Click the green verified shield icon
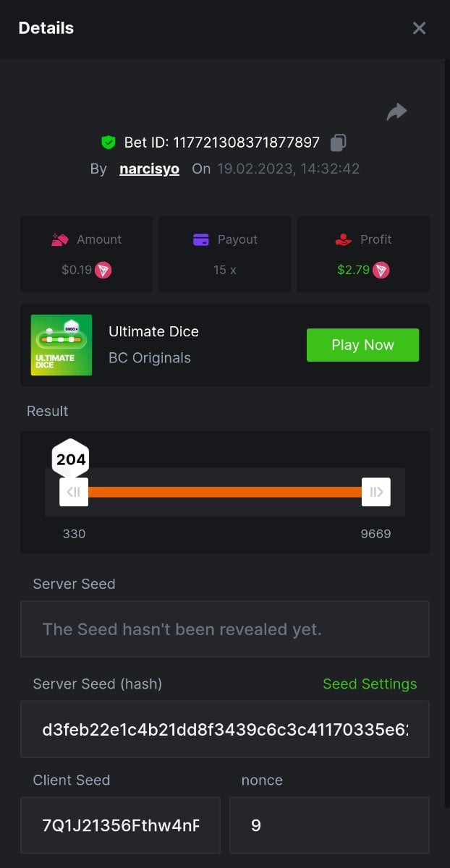Image resolution: width=450 pixels, height=868 pixels. (109, 142)
